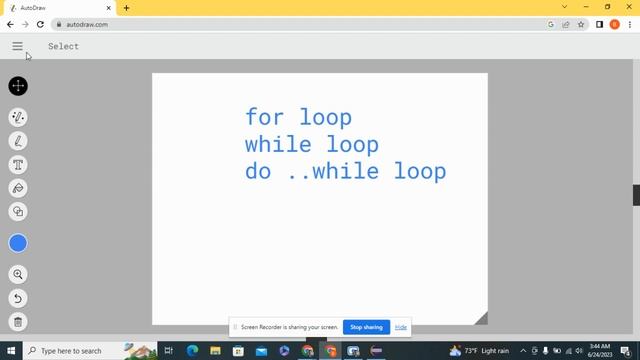The width and height of the screenshot is (640, 360).
Task: Open Mail app from the taskbar
Action: pyautogui.click(x=261, y=351)
